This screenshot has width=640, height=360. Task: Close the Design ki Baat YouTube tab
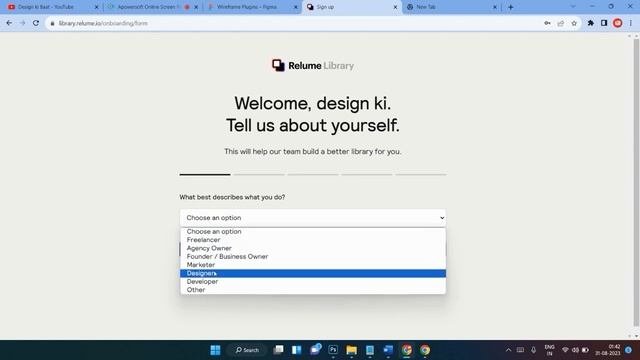click(97, 7)
